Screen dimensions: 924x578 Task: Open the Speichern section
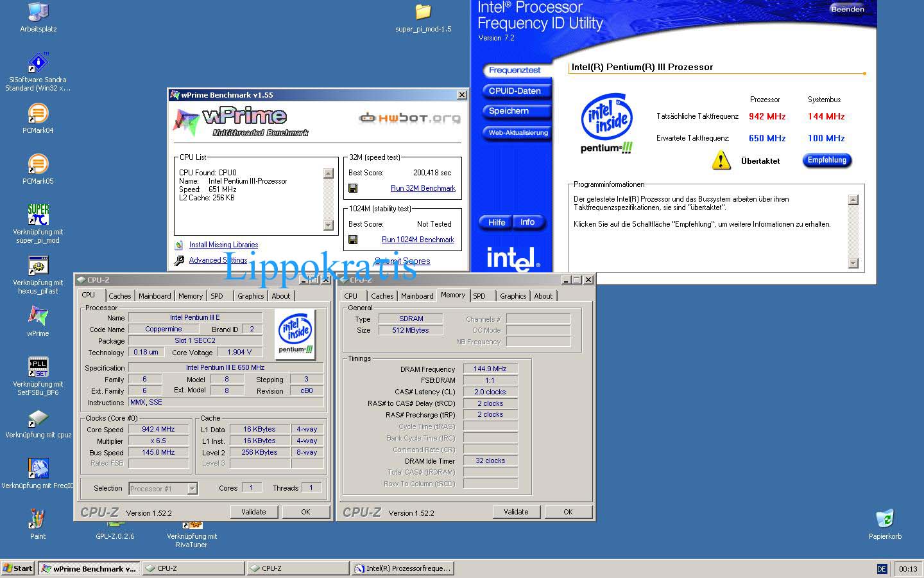point(515,111)
